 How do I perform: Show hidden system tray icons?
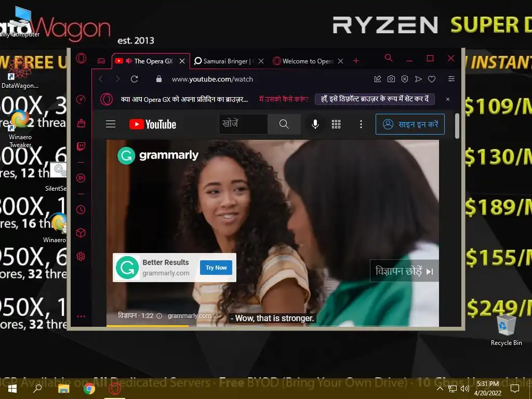(440, 389)
